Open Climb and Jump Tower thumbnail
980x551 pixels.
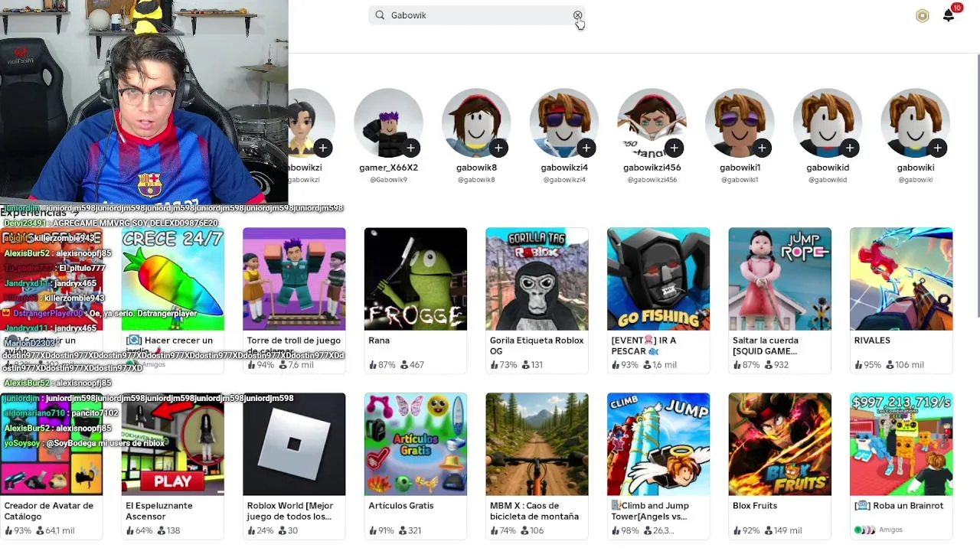(x=658, y=444)
